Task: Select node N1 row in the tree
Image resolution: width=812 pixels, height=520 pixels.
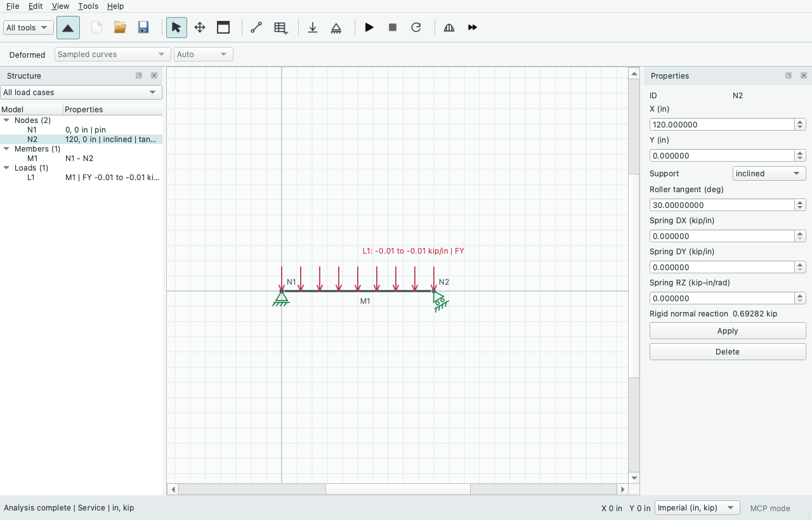Action: pyautogui.click(x=81, y=130)
